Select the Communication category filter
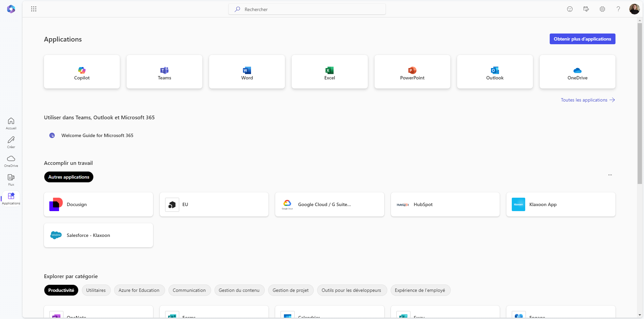This screenshot has height=319, width=644. click(x=189, y=290)
